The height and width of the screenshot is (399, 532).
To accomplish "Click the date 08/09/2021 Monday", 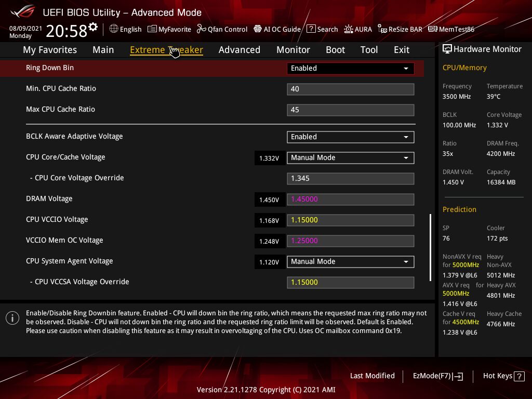I will point(25,32).
